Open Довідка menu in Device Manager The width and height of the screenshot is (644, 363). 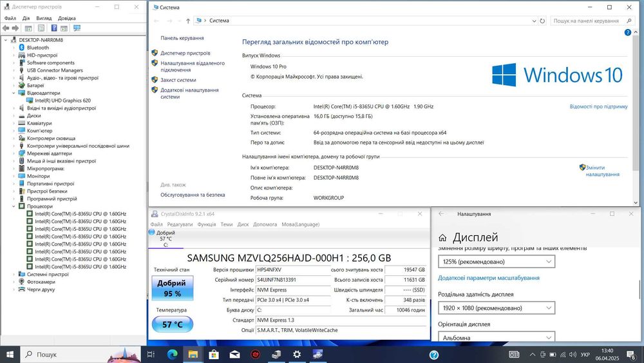pos(66,18)
